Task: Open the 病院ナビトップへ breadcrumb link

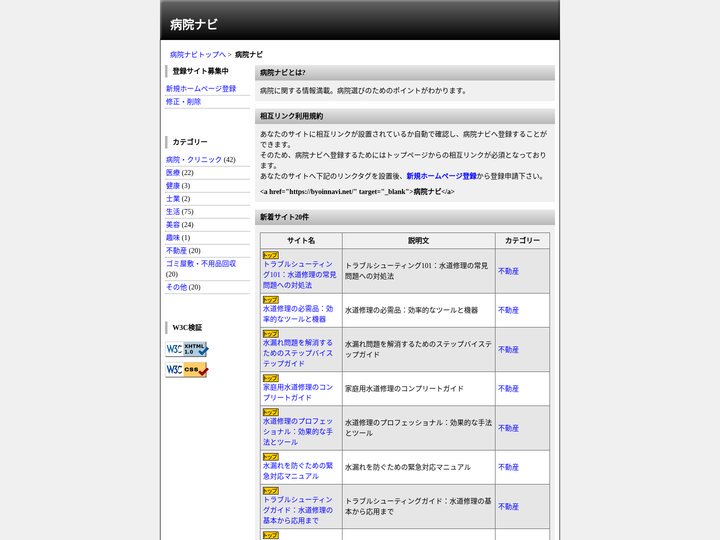Action: tap(198, 55)
